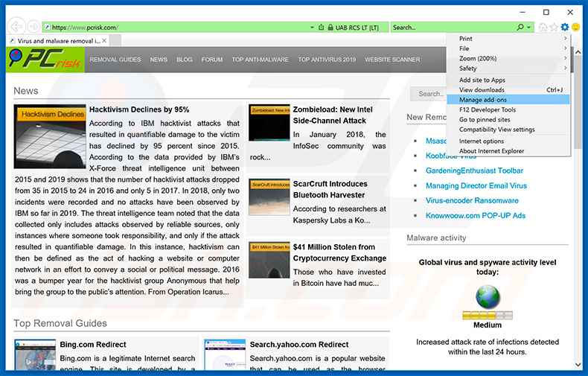Expand the address bar dropdown arrow

(x=312, y=28)
